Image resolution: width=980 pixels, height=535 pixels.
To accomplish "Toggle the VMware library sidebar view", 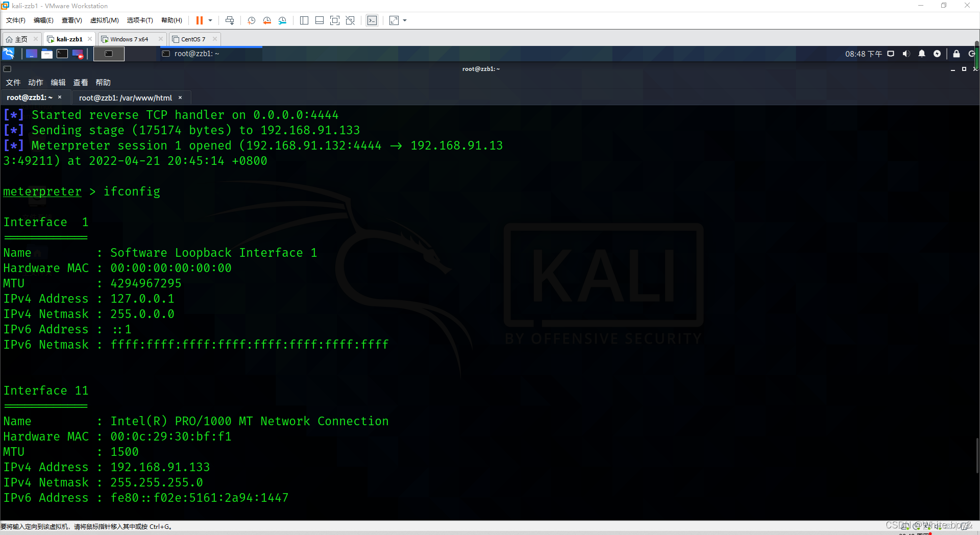I will (x=304, y=20).
